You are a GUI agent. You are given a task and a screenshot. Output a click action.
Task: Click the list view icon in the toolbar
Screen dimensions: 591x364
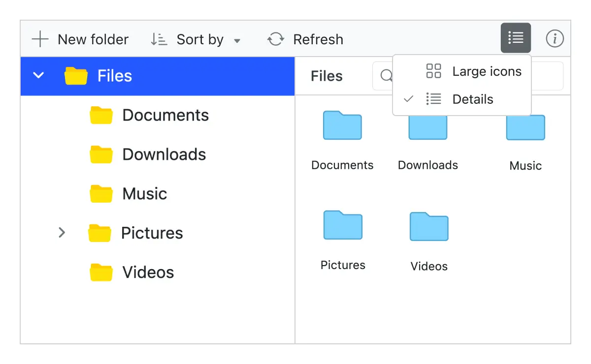(x=516, y=37)
